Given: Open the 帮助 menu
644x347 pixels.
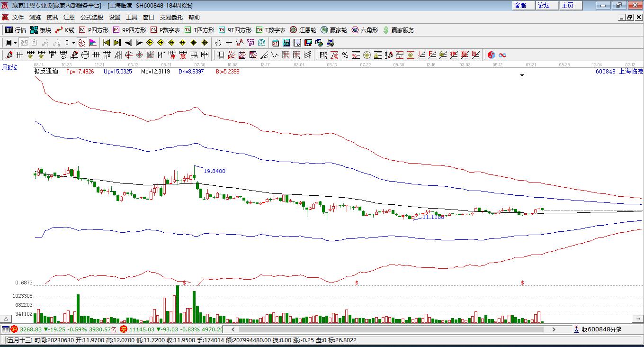Looking at the screenshot, I should [x=194, y=17].
